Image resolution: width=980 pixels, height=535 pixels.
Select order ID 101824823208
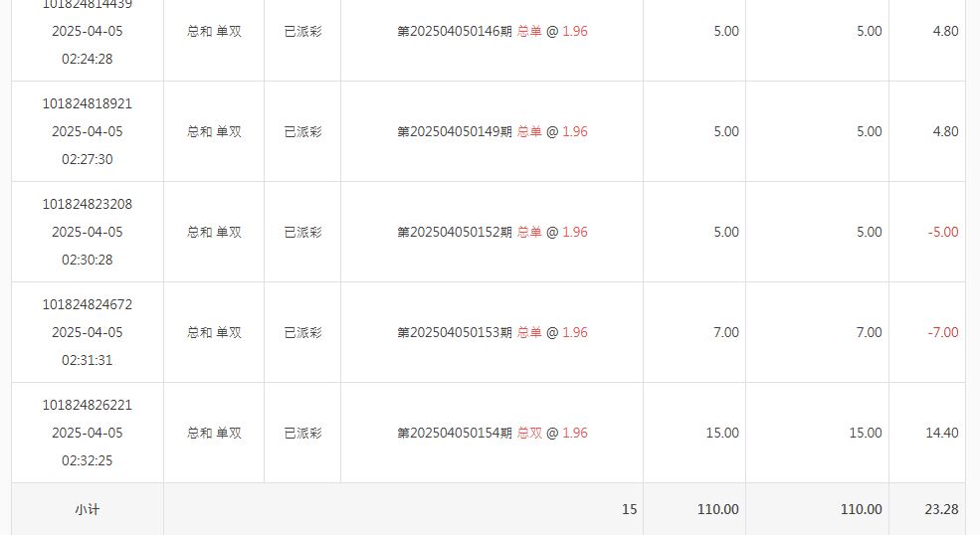coord(88,204)
